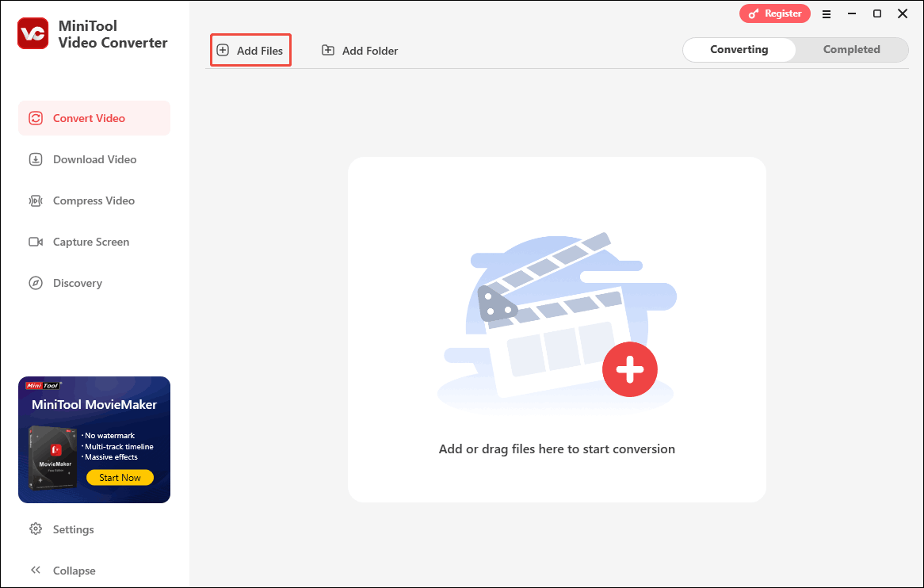Click the Add Folder icon
The width and height of the screenshot is (924, 588).
(327, 50)
